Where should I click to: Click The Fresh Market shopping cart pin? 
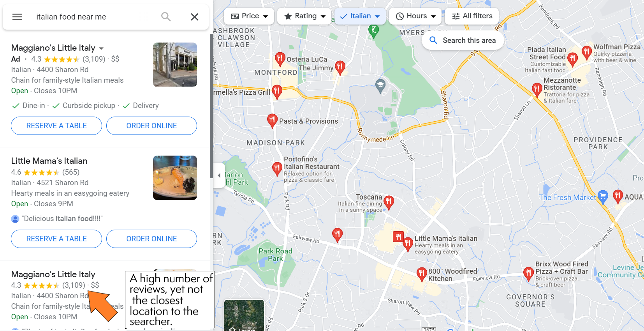(x=603, y=197)
